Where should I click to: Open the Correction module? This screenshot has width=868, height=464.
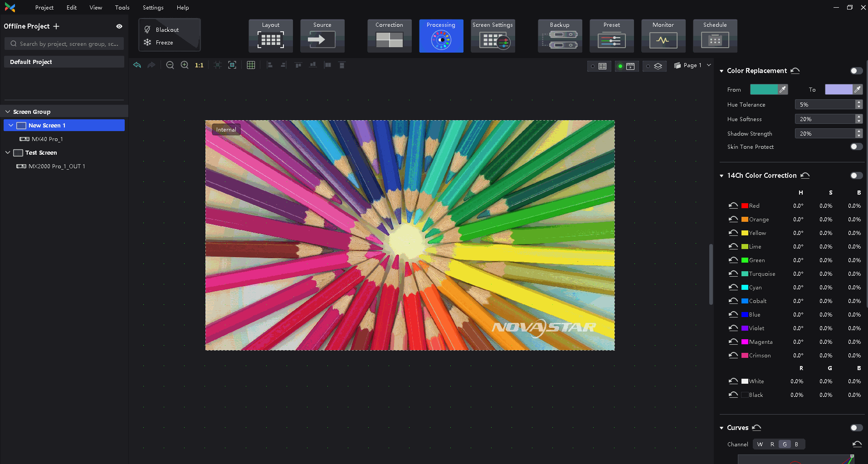point(390,36)
